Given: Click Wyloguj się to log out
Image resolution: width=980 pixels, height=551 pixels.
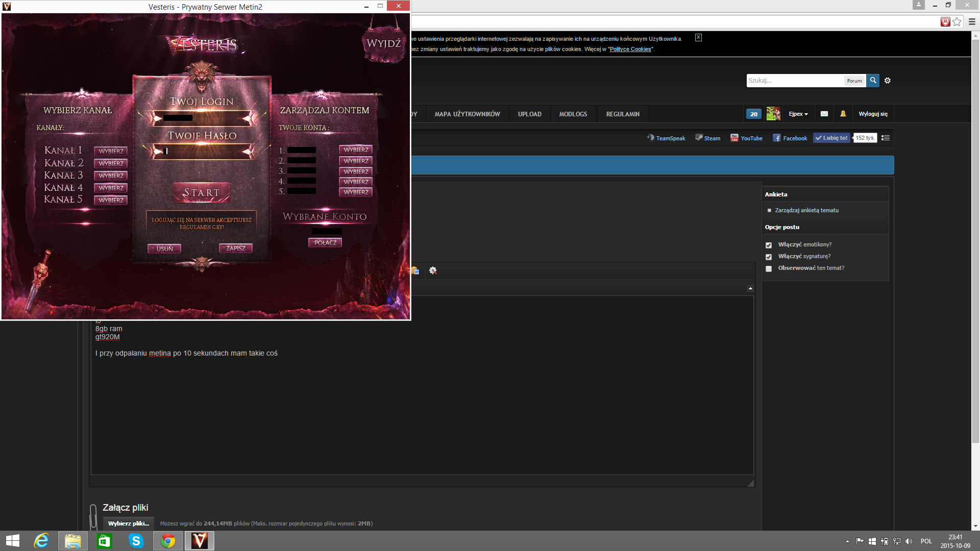Looking at the screenshot, I should 873,114.
